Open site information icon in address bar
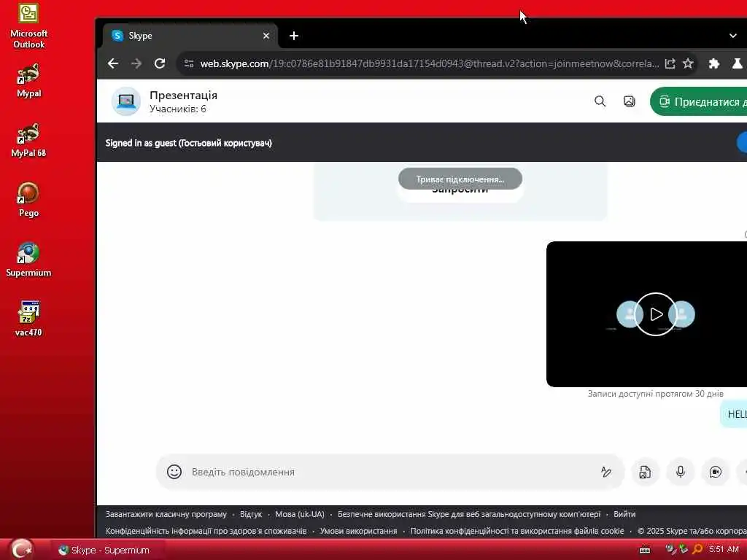Image resolution: width=747 pixels, height=560 pixels. [189, 63]
